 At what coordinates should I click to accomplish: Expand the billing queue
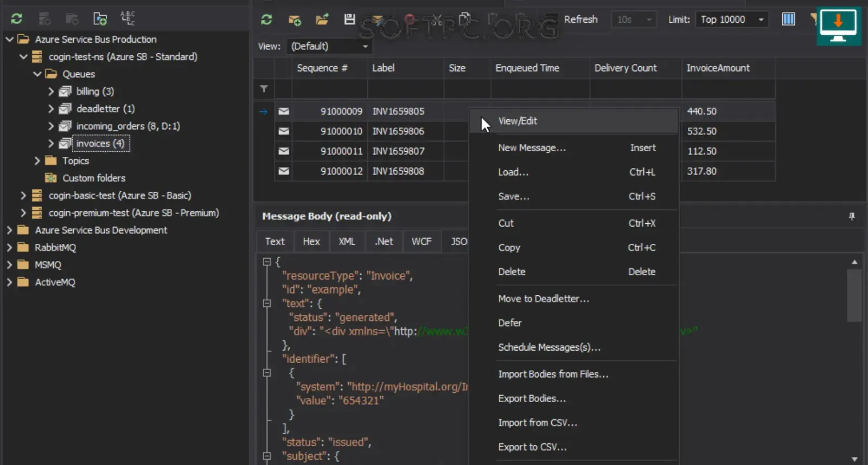51,91
